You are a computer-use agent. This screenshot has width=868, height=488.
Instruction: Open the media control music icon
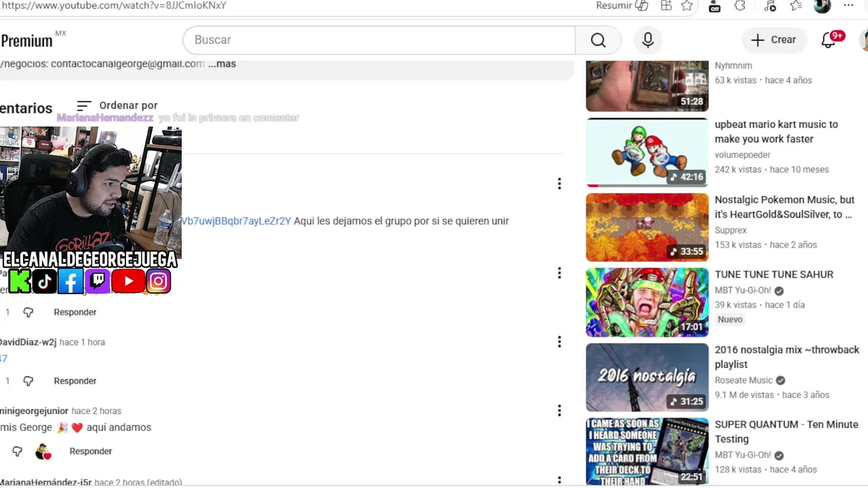[769, 5]
